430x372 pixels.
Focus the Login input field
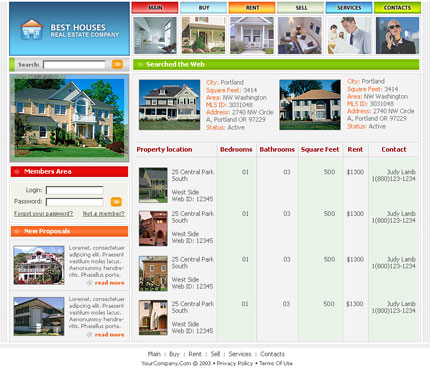tap(75, 190)
